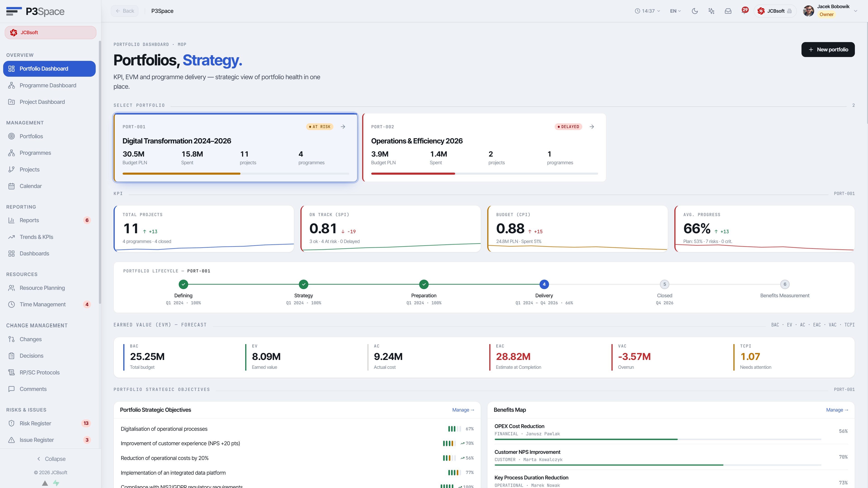Toggle dark mode moon icon
Viewport: 868px width, 488px height.
point(694,11)
